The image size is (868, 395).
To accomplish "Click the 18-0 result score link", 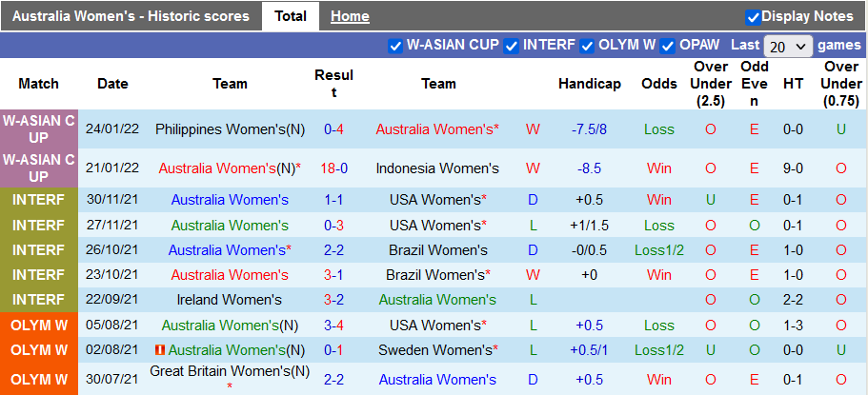I will 333,168.
